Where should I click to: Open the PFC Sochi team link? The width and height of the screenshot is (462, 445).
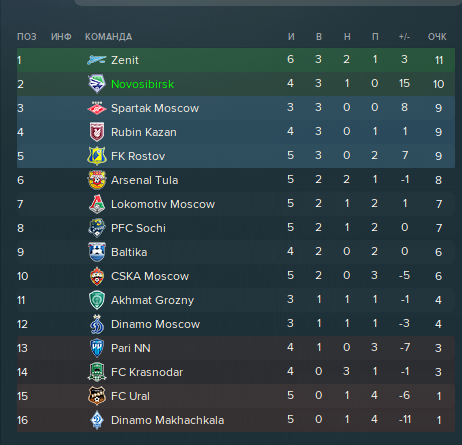[x=138, y=228]
